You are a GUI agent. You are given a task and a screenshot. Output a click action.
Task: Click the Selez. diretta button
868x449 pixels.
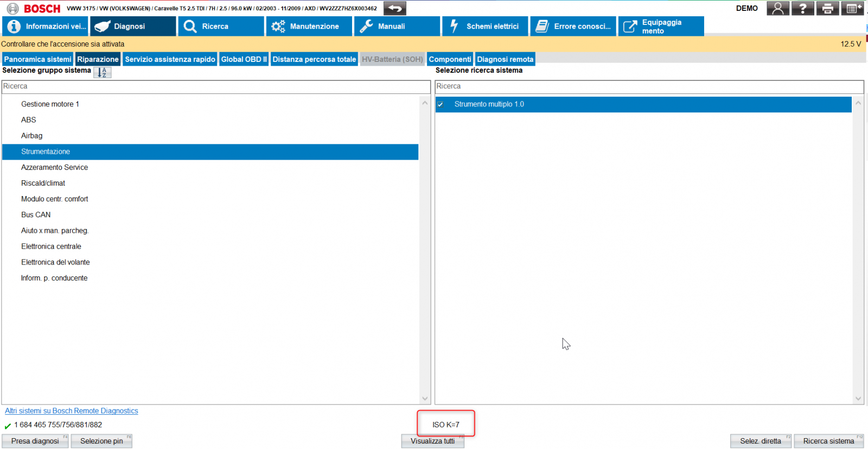click(761, 441)
